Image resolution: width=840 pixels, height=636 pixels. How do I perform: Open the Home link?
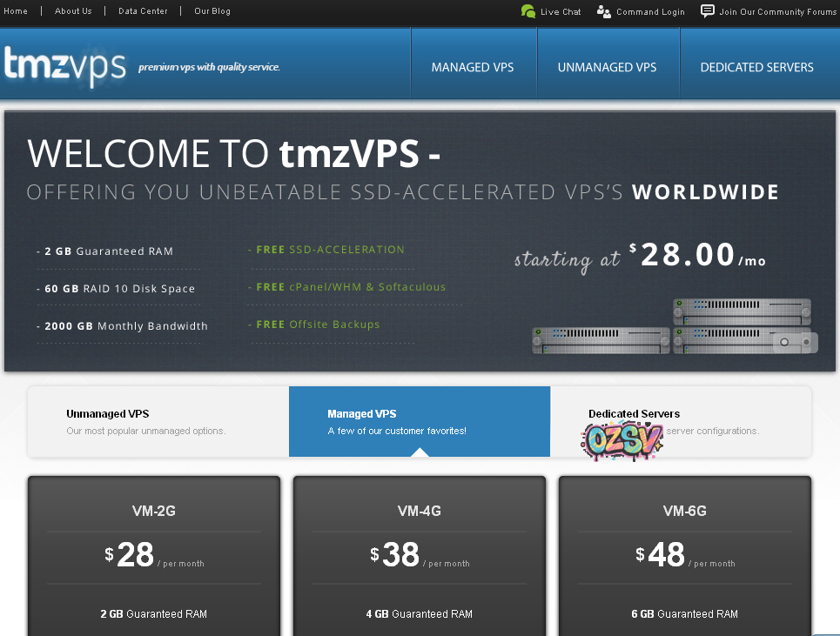[x=16, y=10]
